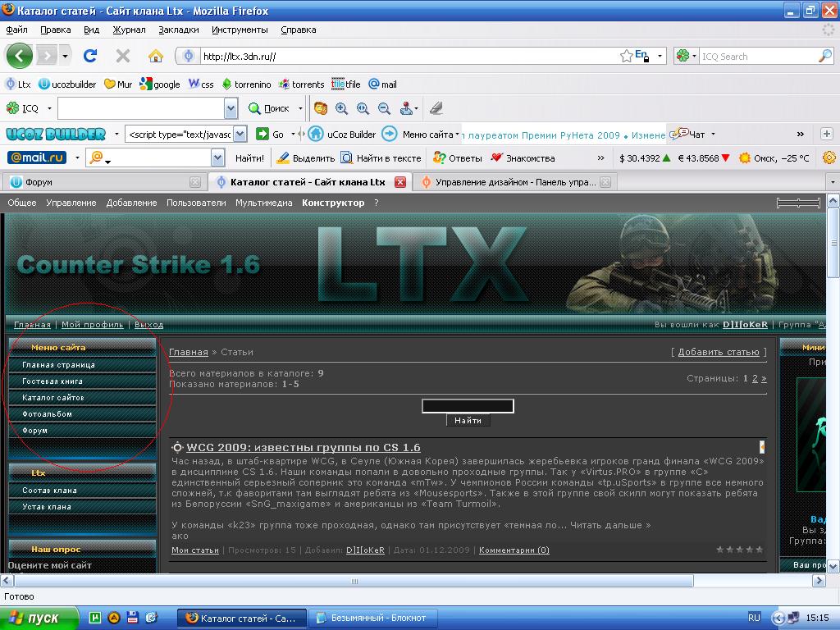Bookmark this page with the star icon
The width and height of the screenshot is (840, 630).
coord(626,56)
